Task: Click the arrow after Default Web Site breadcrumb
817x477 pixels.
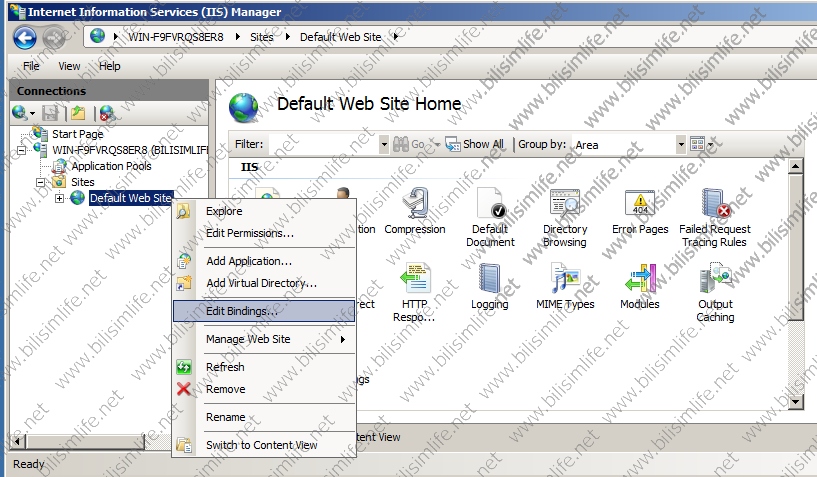Action: click(x=397, y=37)
